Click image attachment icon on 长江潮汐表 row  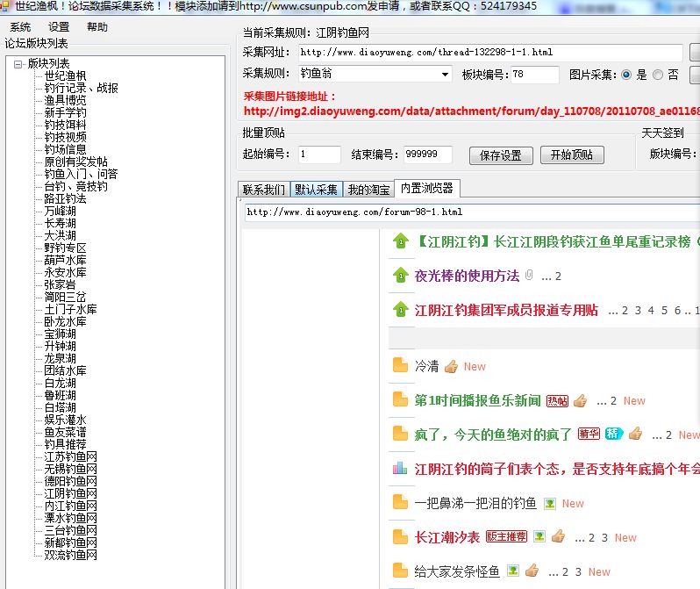coord(539,536)
